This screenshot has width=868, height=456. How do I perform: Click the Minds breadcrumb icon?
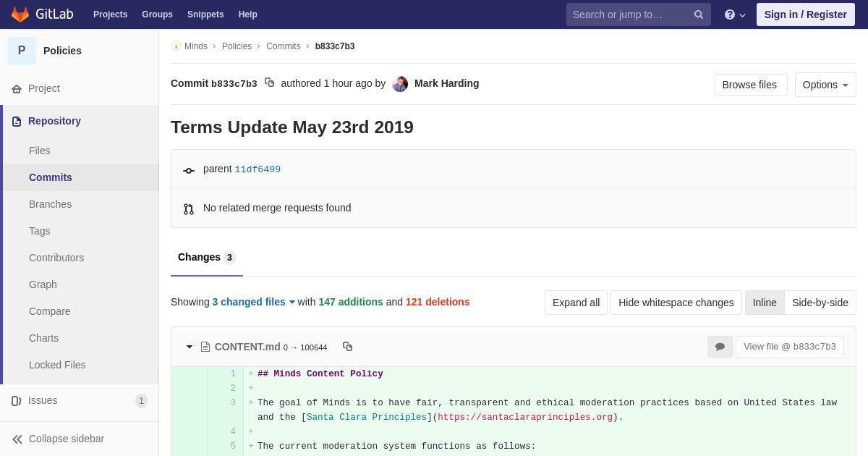(176, 46)
